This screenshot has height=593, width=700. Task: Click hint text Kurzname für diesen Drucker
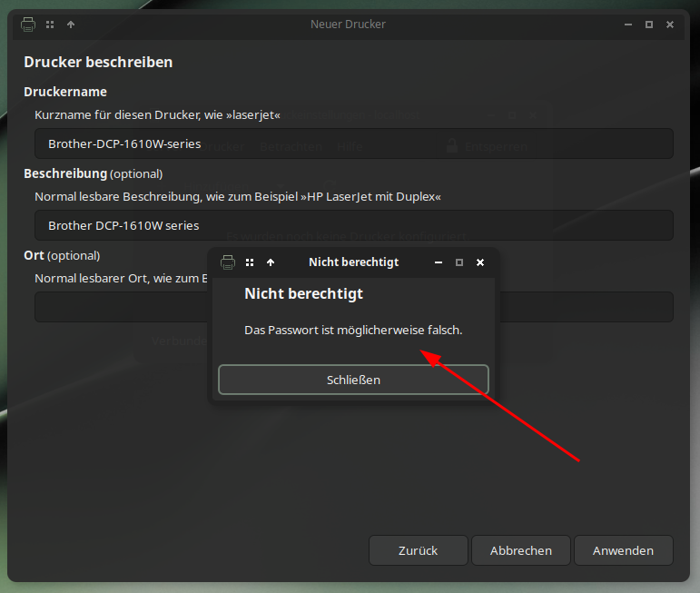158,114
